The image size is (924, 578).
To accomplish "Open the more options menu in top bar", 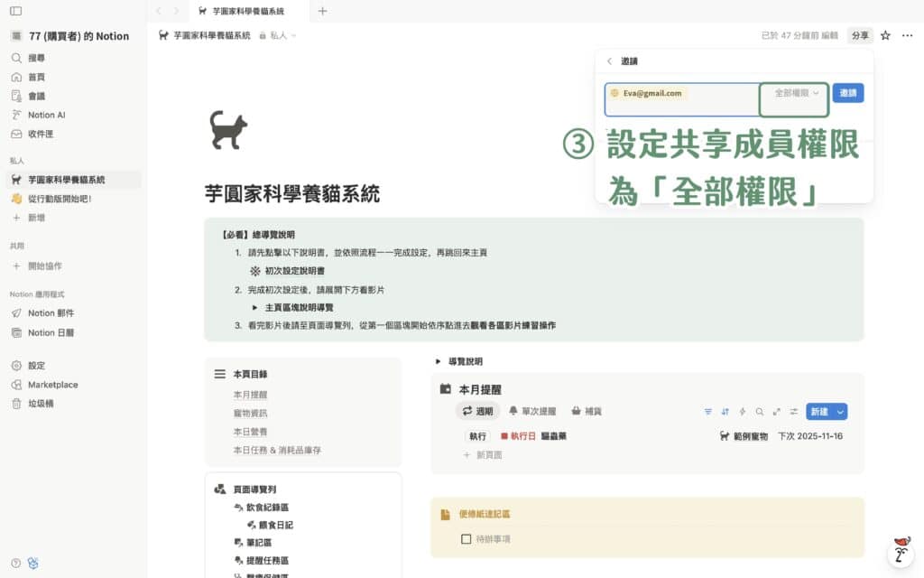I will (x=906, y=35).
